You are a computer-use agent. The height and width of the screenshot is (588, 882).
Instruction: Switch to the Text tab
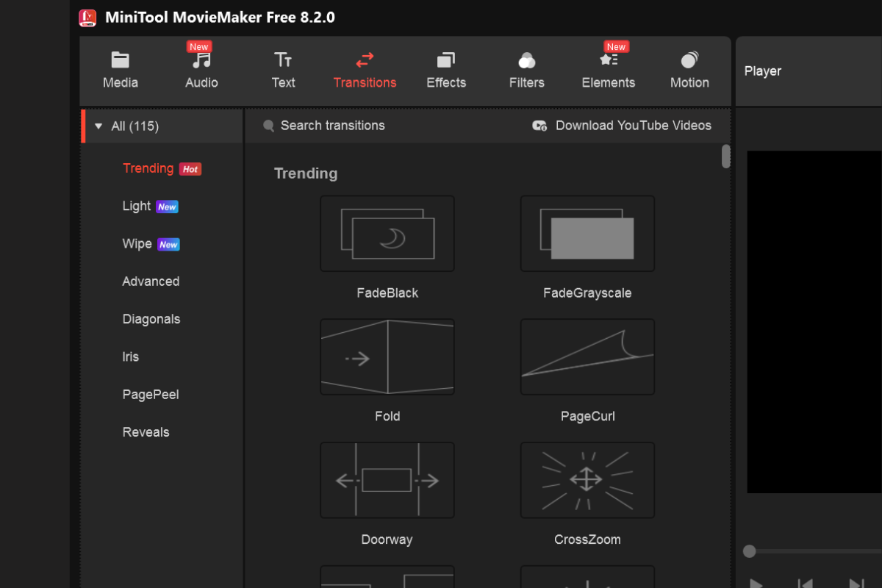click(283, 71)
